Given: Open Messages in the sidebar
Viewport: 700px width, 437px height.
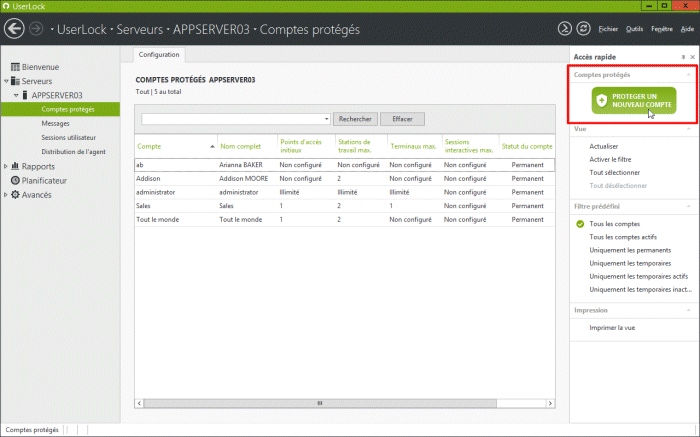Looking at the screenshot, I should point(55,123).
